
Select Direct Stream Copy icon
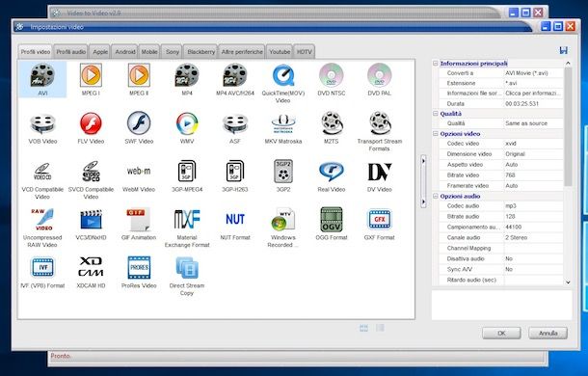coord(187,268)
